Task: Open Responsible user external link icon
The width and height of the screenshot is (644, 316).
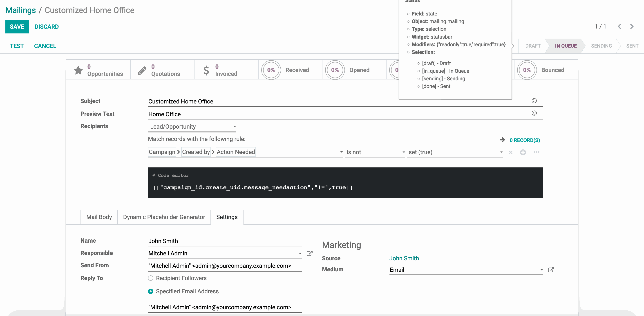Action: coord(309,254)
